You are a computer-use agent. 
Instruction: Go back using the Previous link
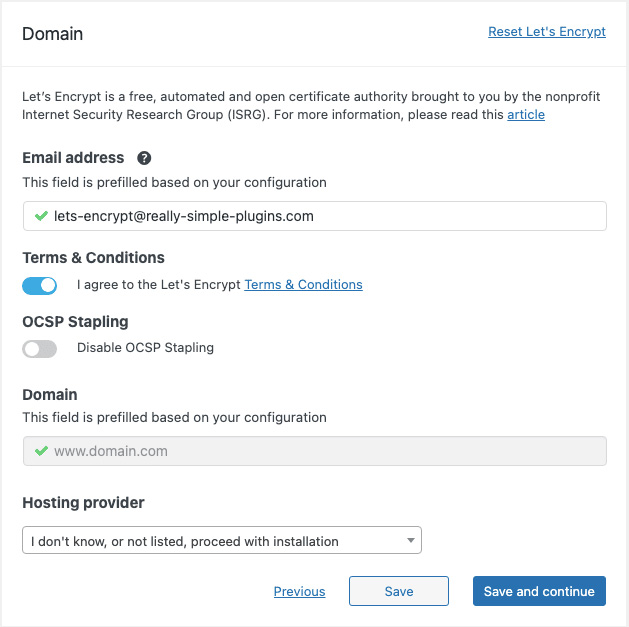(x=299, y=591)
